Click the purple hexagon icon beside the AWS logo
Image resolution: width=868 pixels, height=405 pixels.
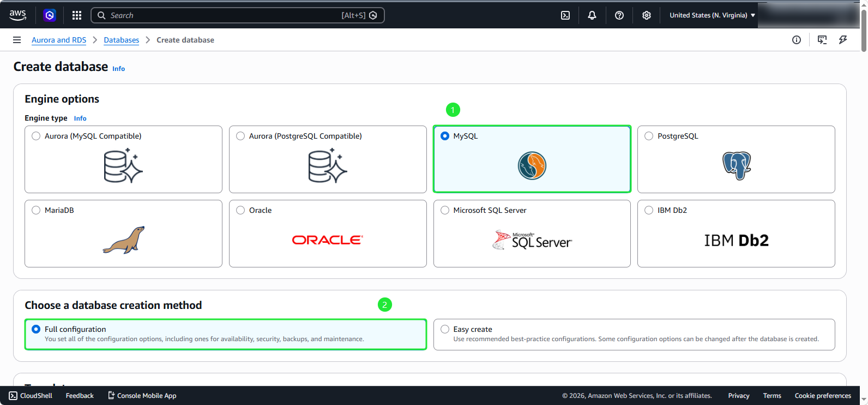(50, 15)
